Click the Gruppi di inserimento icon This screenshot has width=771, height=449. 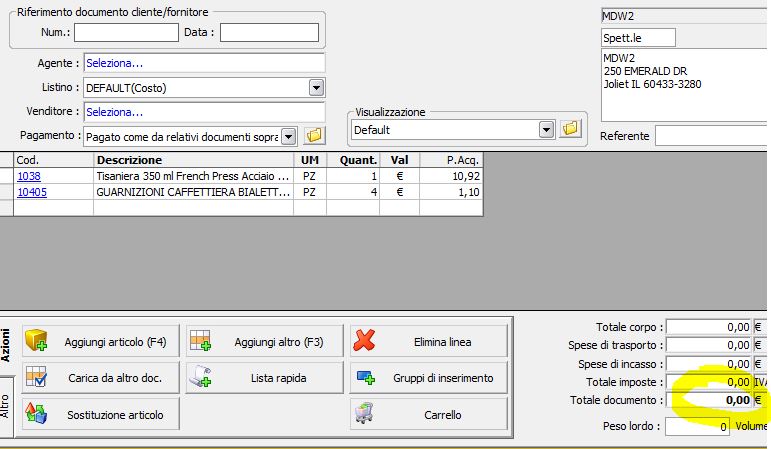(365, 378)
